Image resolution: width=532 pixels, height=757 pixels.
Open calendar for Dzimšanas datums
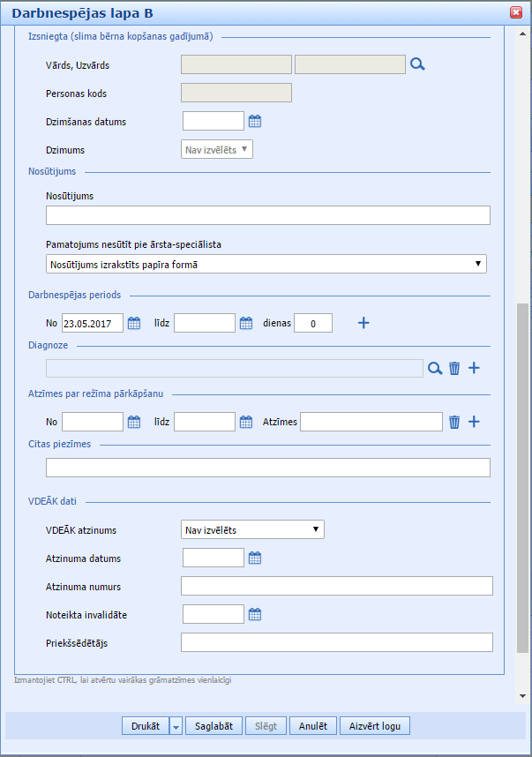coord(255,122)
